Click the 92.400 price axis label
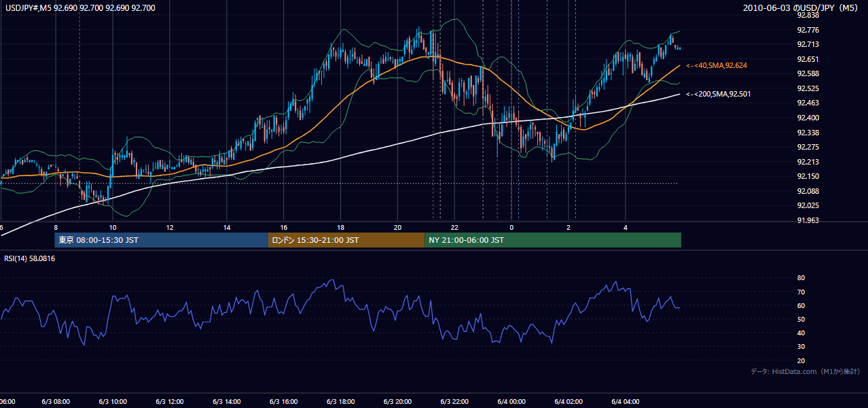The width and height of the screenshot is (868, 408). pyautogui.click(x=808, y=118)
